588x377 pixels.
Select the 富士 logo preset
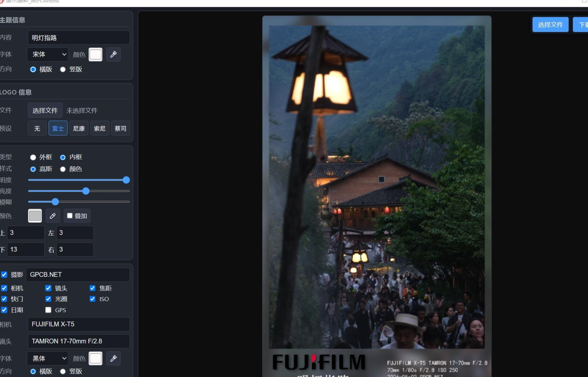58,128
